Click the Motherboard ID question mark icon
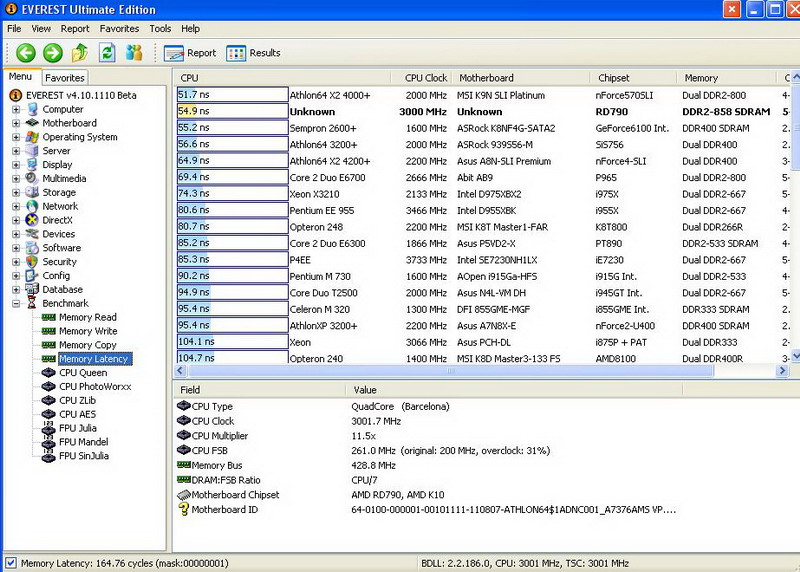The height and width of the screenshot is (572, 800). click(183, 509)
